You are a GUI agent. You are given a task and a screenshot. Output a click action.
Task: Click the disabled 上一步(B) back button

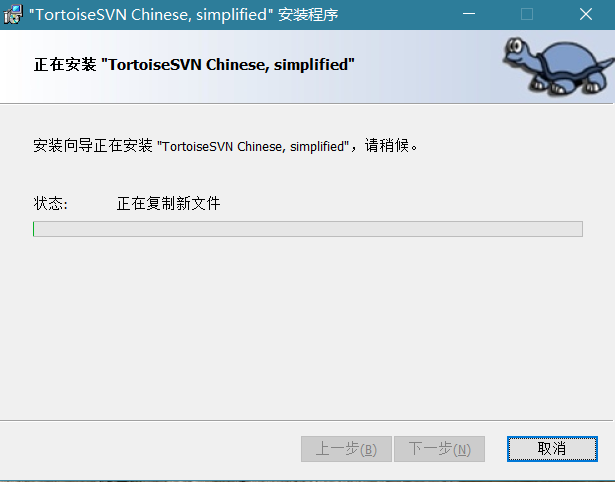(x=346, y=449)
